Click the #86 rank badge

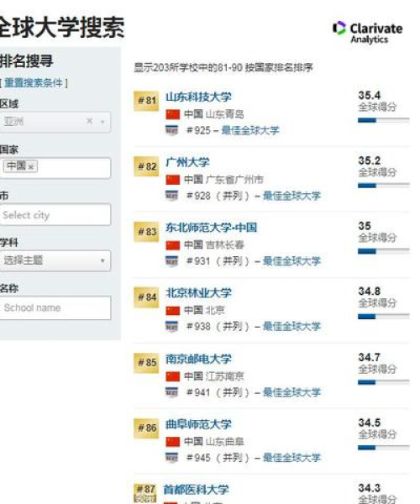coord(146,428)
